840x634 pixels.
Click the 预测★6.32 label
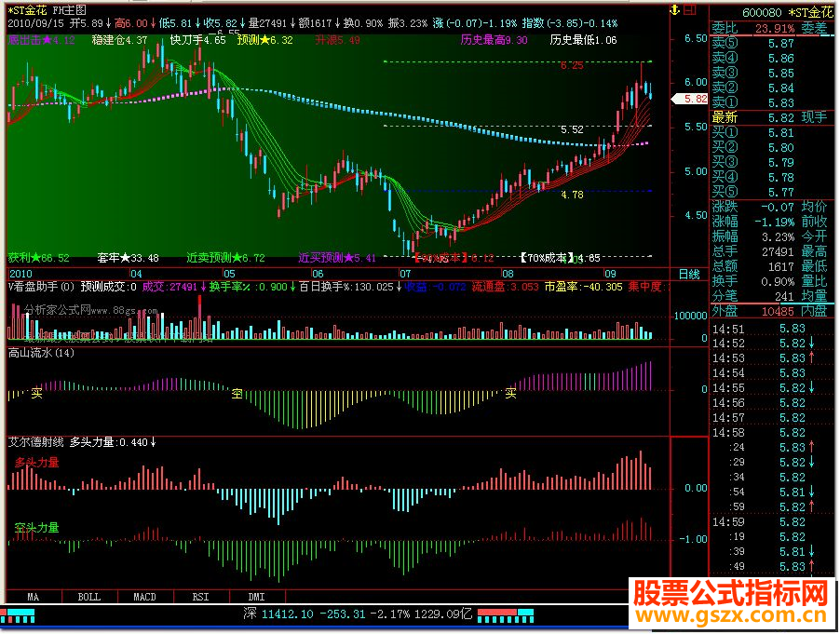click(265, 40)
